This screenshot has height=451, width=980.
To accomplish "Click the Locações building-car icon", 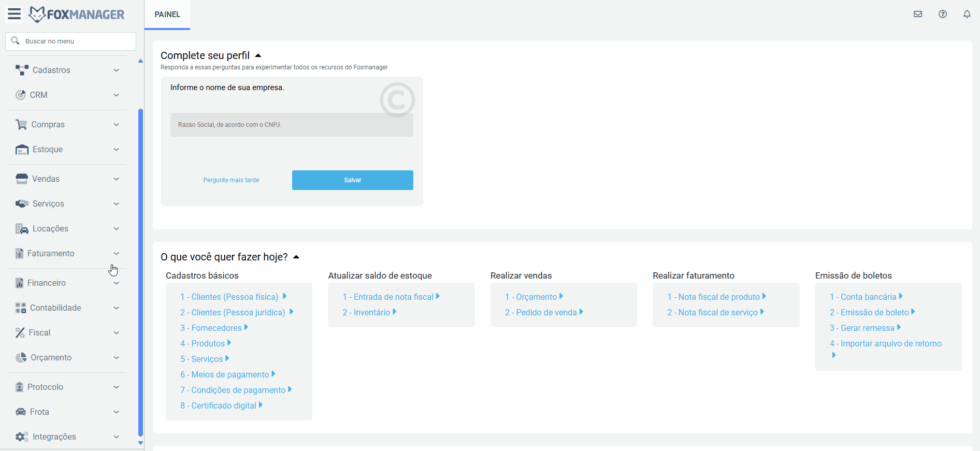I will tap(22, 228).
